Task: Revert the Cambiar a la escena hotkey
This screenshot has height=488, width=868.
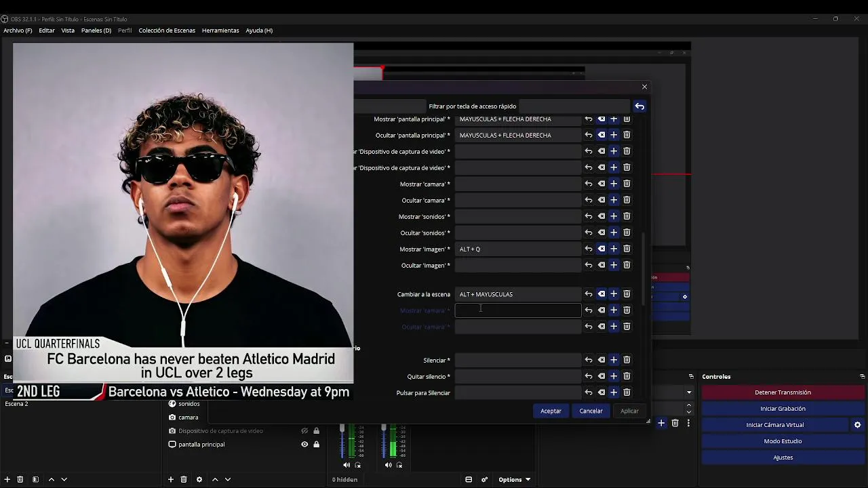Action: 589,294
